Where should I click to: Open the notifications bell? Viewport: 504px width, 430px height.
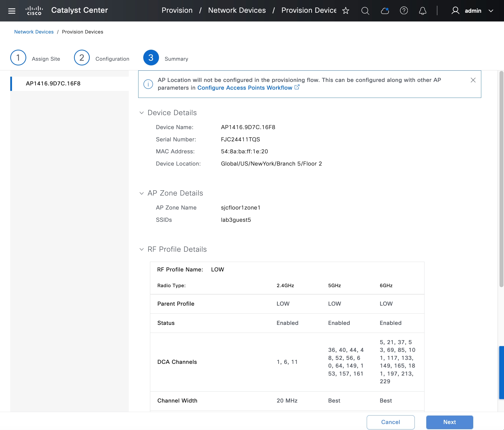click(422, 10)
